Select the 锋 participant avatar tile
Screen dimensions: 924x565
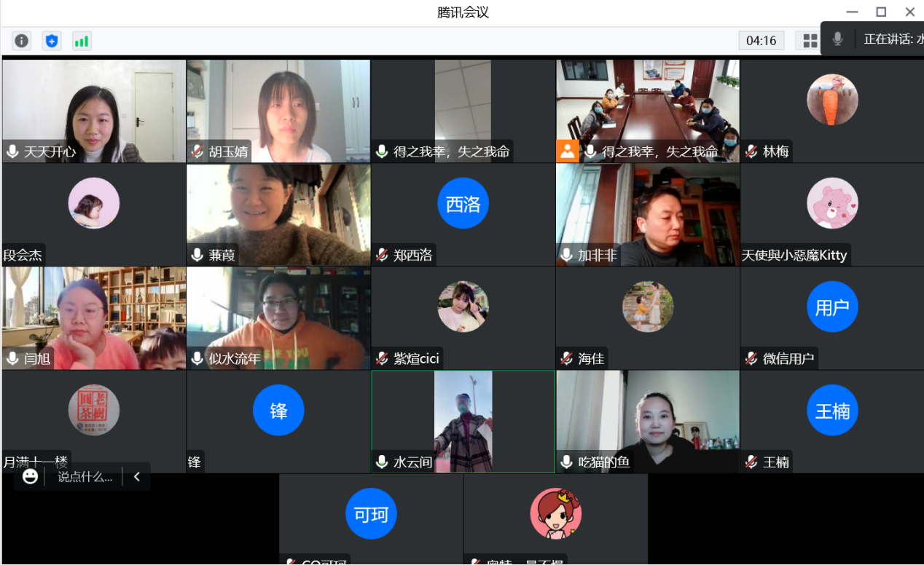(x=278, y=411)
